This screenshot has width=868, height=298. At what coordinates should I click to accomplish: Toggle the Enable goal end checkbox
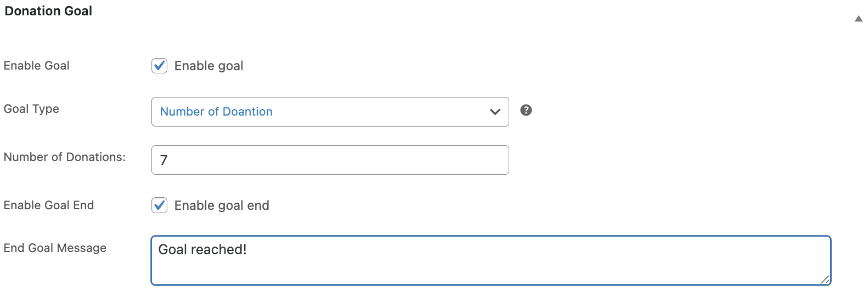(160, 205)
